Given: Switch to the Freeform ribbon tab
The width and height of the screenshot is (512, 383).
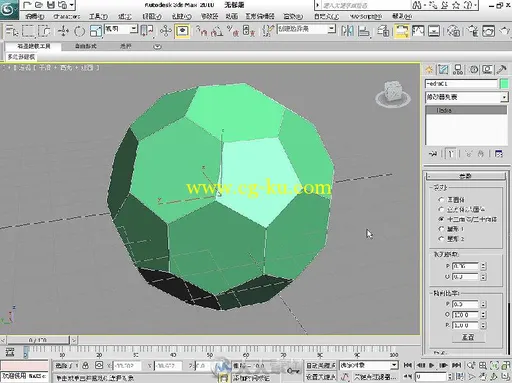Looking at the screenshot, I should pyautogui.click(x=85, y=46).
